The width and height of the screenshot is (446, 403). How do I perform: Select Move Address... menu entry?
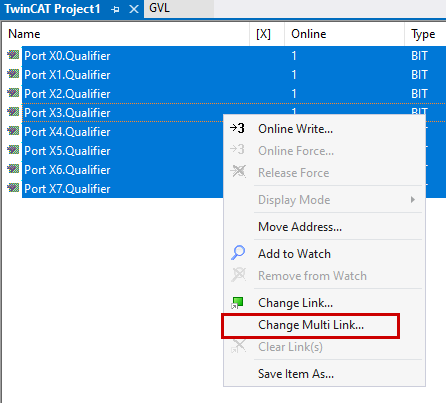pos(324,227)
